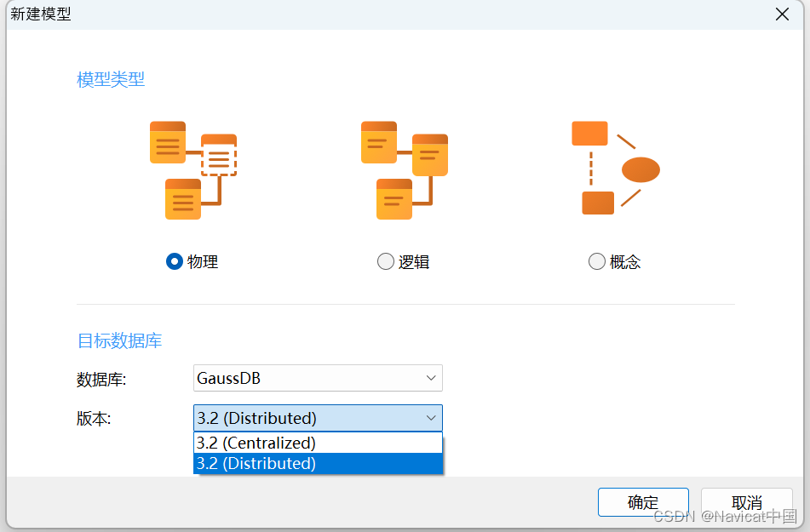Open the 数据库 GaussDB dropdown
The width and height of the screenshot is (810, 532).
[x=318, y=378]
